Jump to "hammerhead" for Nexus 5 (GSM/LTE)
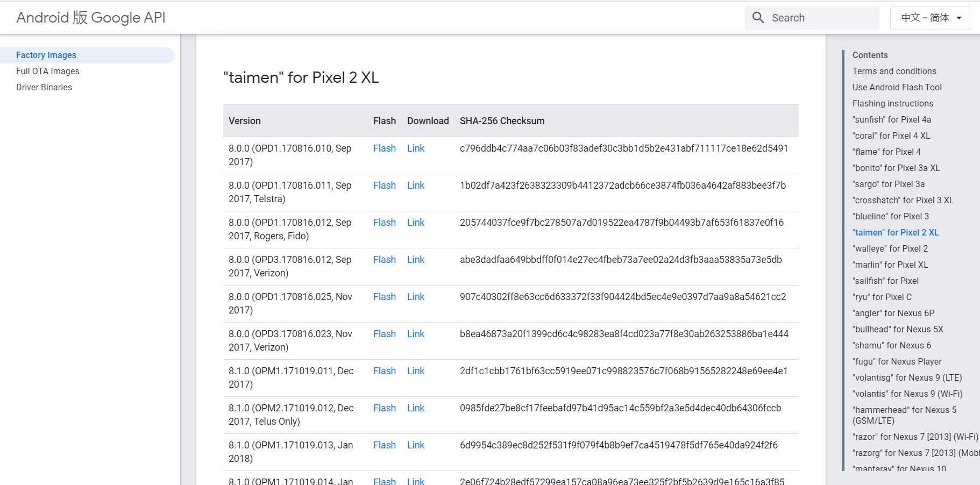 click(x=905, y=415)
